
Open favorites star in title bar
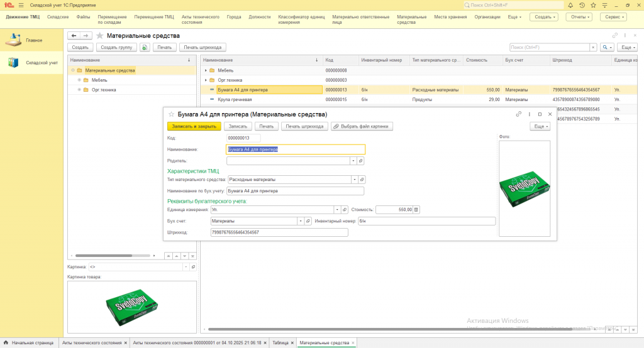pos(592,5)
